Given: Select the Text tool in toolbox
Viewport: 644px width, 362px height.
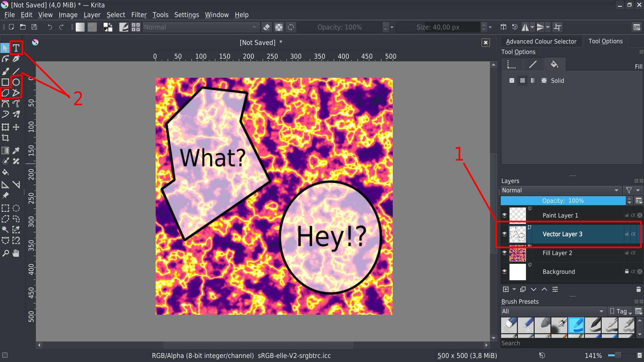Looking at the screenshot, I should [16, 48].
